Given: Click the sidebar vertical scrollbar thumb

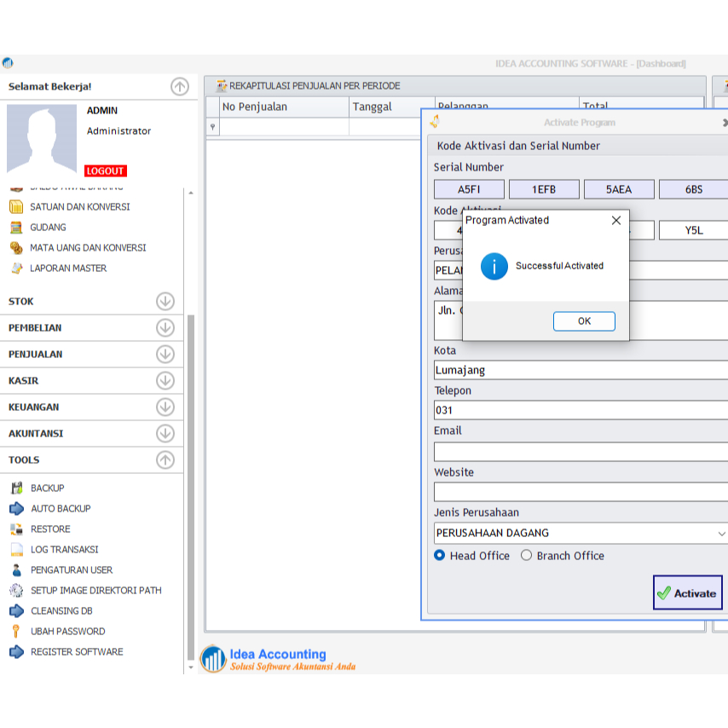Looking at the screenshot, I should coord(191,487).
